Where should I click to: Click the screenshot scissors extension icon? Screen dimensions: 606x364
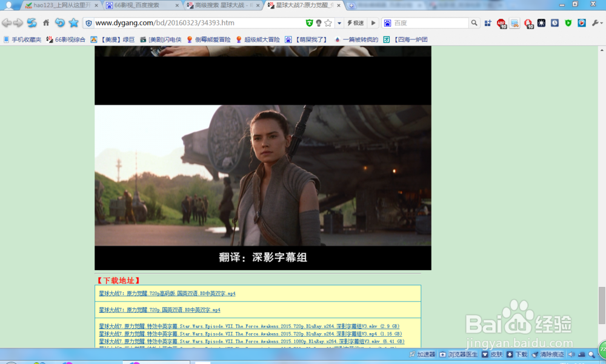514,23
